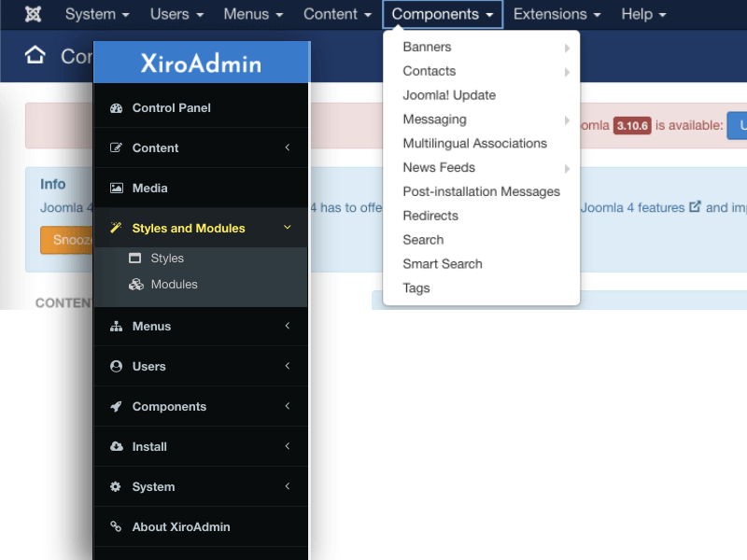
Task: Expand the Install chevron in sidebar
Action: click(288, 446)
